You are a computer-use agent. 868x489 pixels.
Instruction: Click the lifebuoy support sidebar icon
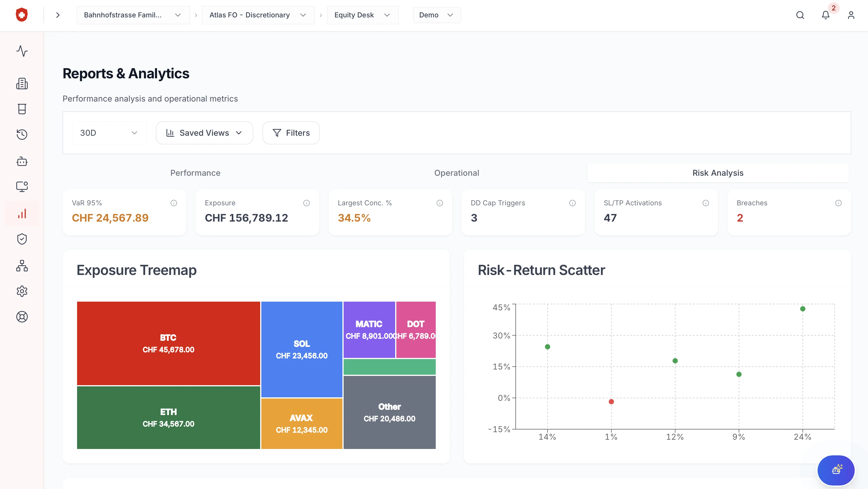click(22, 317)
